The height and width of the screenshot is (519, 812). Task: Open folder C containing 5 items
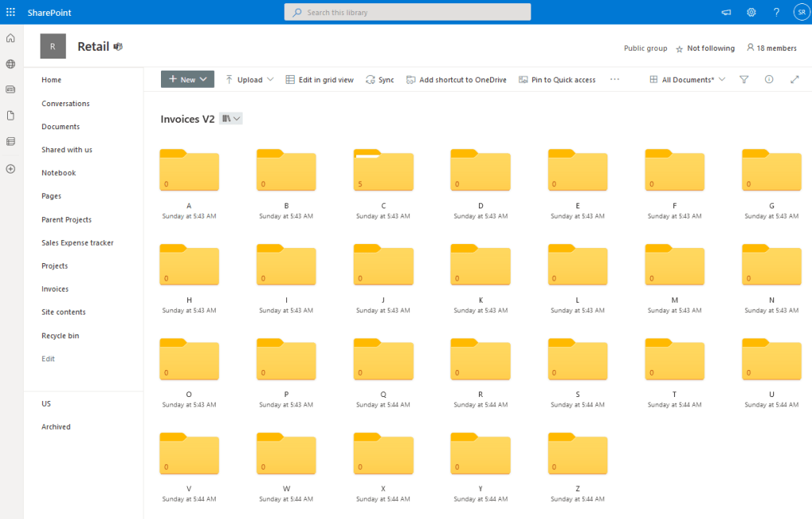coord(383,170)
